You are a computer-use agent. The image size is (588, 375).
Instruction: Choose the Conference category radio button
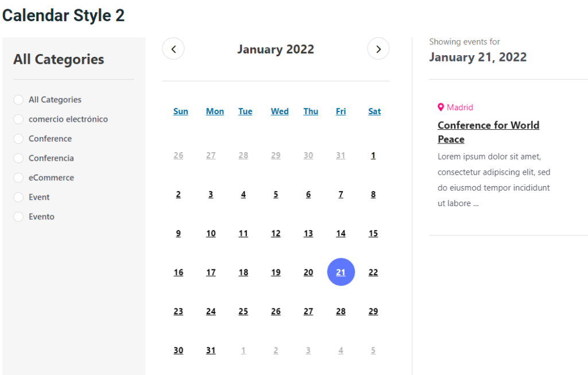click(18, 139)
